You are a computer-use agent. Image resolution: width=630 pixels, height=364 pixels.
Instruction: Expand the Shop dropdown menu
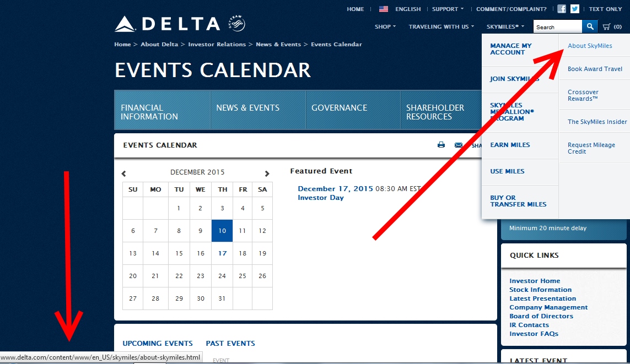385,26
